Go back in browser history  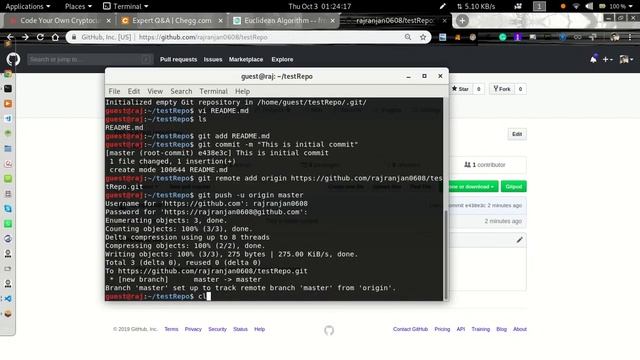click(x=10, y=37)
